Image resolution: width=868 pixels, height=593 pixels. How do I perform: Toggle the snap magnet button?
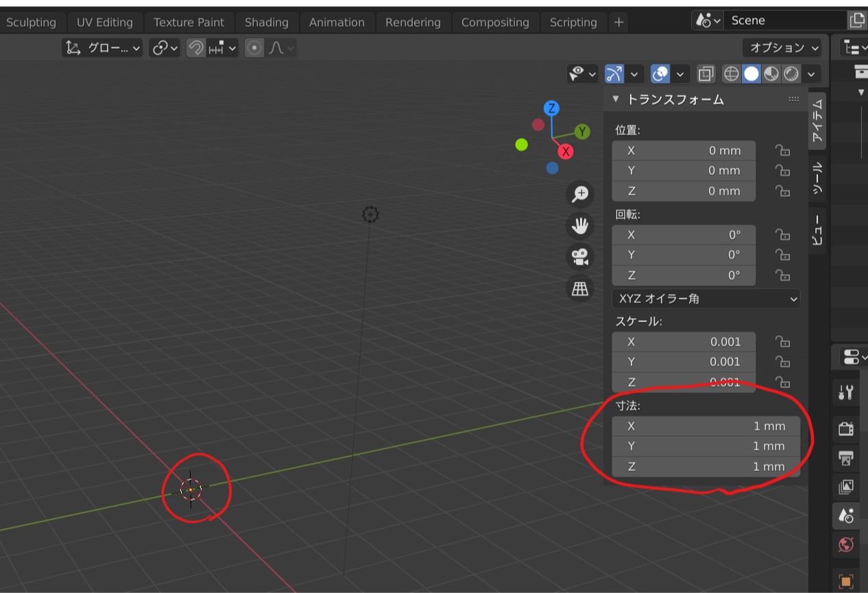coord(196,48)
